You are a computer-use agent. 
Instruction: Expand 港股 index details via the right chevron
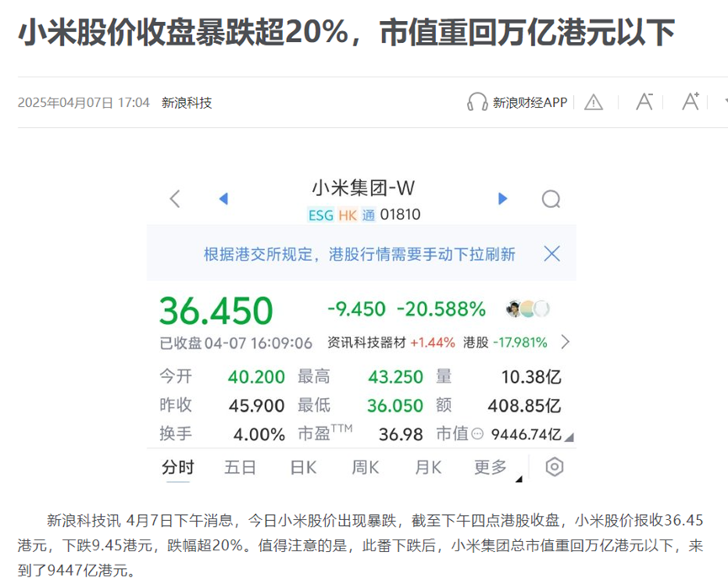pyautogui.click(x=566, y=342)
